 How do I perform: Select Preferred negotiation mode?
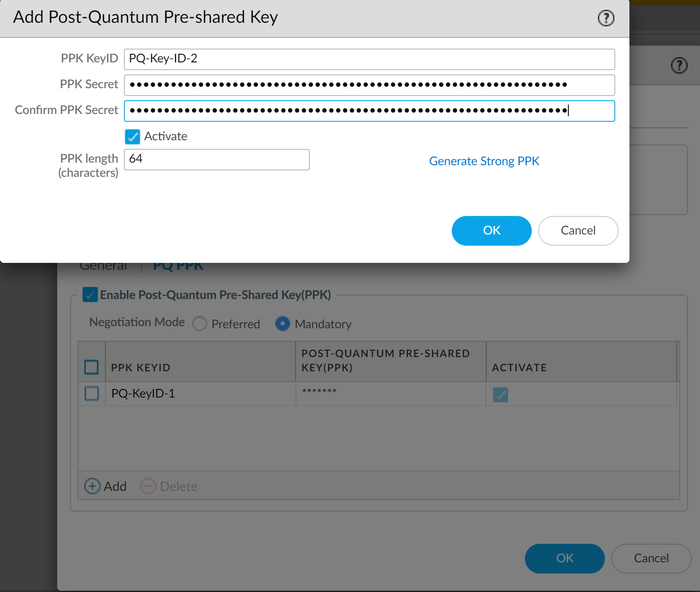pos(200,324)
